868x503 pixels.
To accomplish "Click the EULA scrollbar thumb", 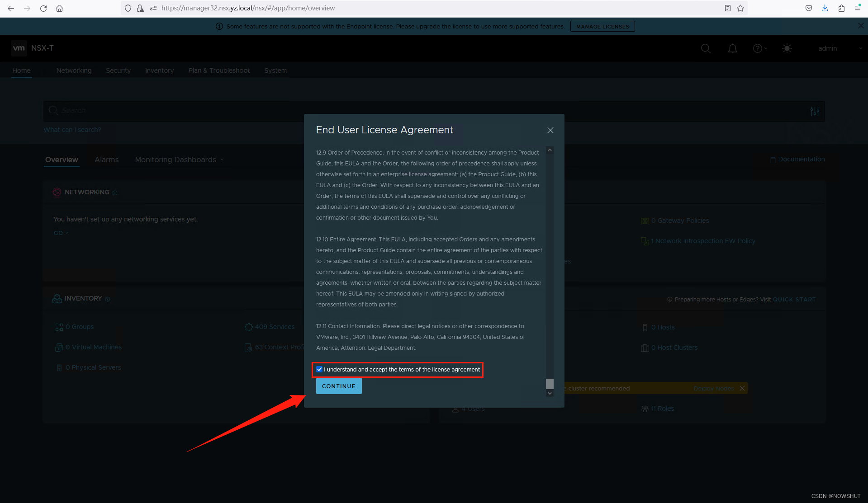I will pyautogui.click(x=550, y=384).
